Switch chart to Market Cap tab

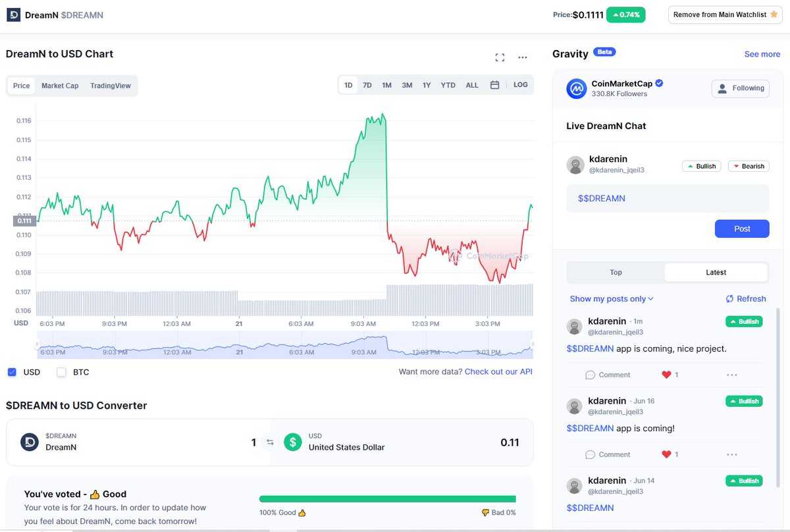(x=60, y=86)
